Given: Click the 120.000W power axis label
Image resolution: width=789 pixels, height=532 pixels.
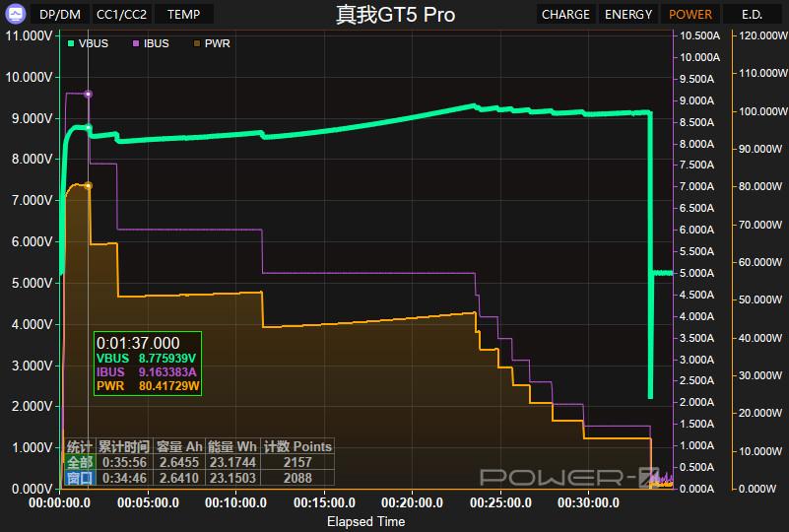Looking at the screenshot, I should tap(763, 35).
